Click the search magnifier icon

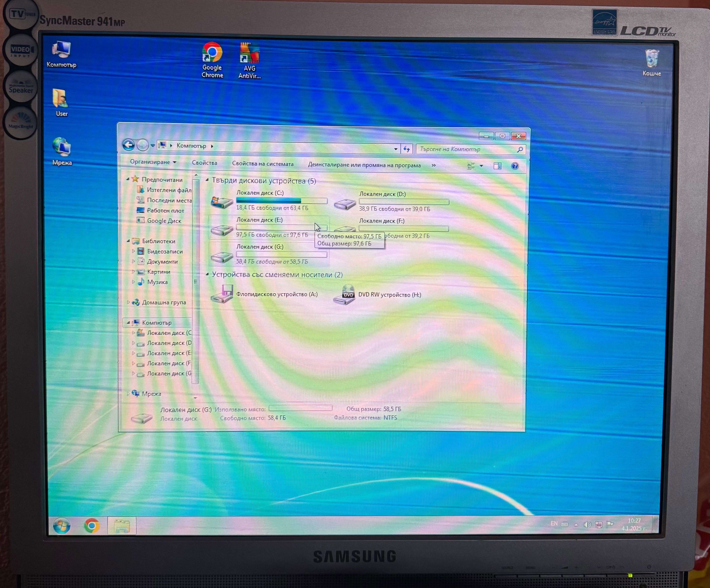[x=520, y=149]
